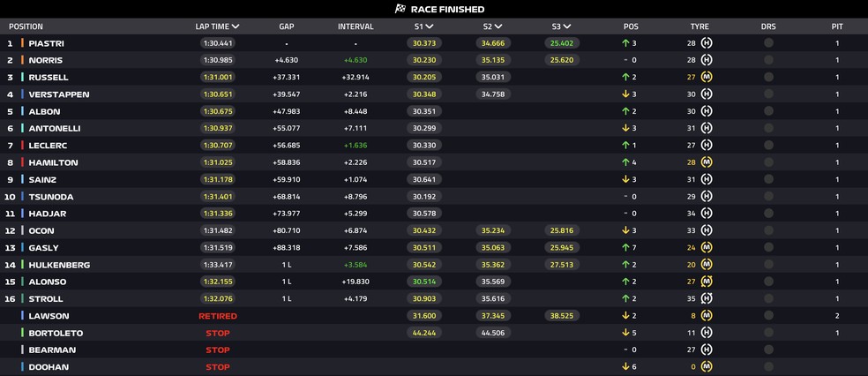Click Alonso's medium tyre icon
Screen dimensions: 868x376
[x=707, y=282]
